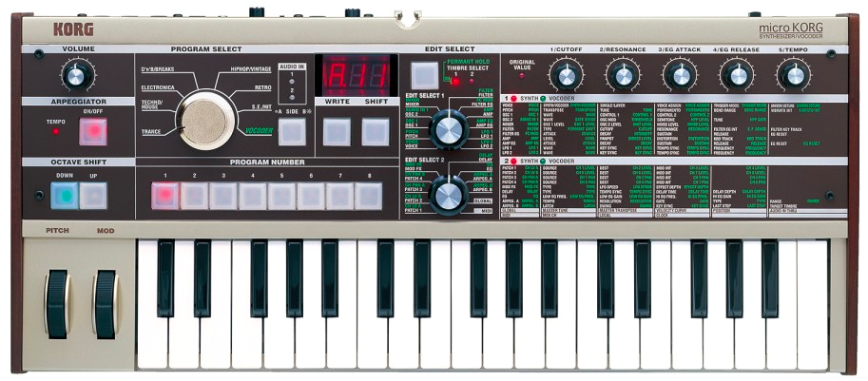Click the Edit Select 1 dial
The width and height of the screenshot is (868, 381).
pyautogui.click(x=447, y=128)
